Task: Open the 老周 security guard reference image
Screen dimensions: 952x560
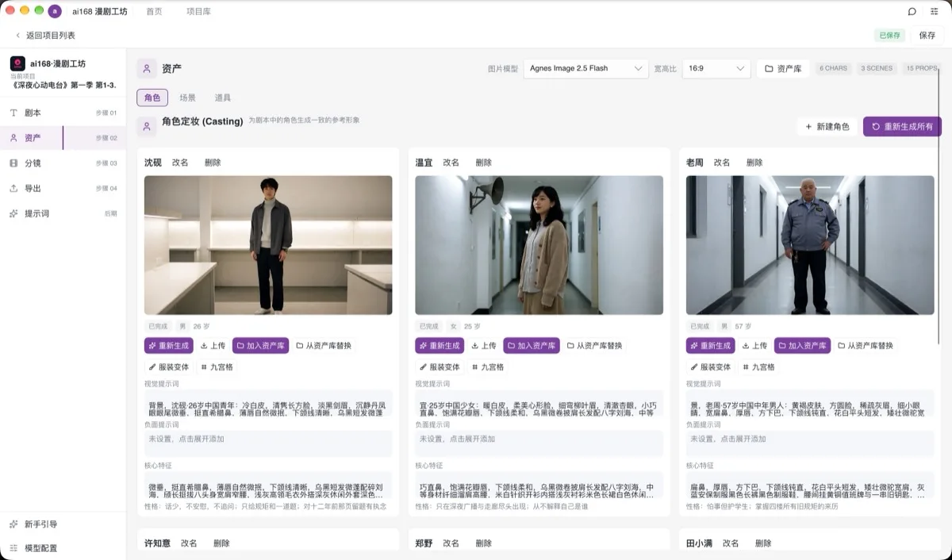Action: [x=810, y=245]
